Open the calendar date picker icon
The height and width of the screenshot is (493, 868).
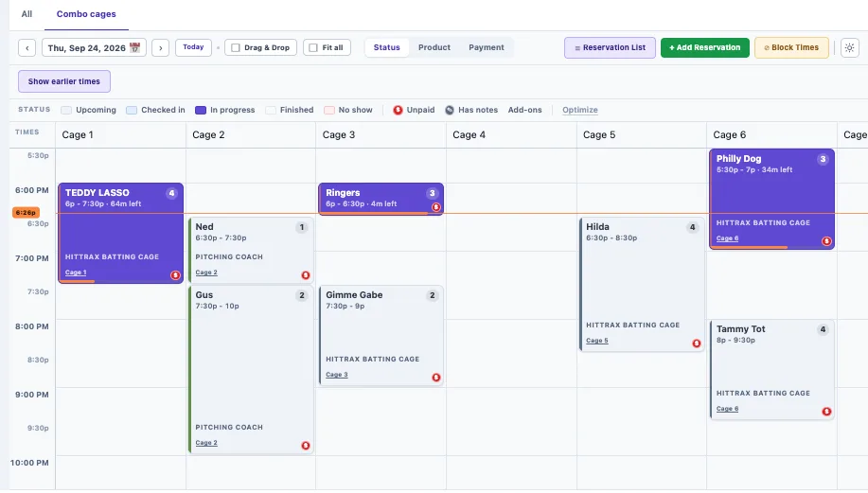point(134,47)
